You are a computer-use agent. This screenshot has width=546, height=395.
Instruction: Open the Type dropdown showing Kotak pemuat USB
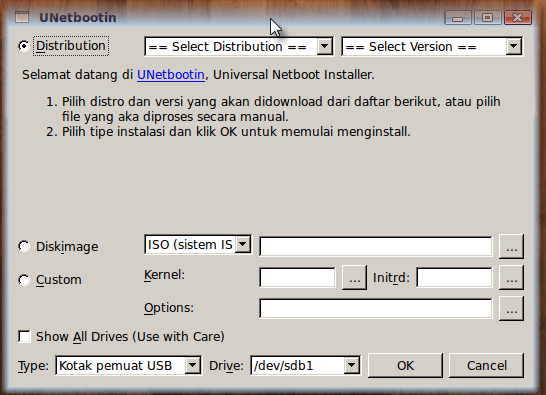pos(128,365)
